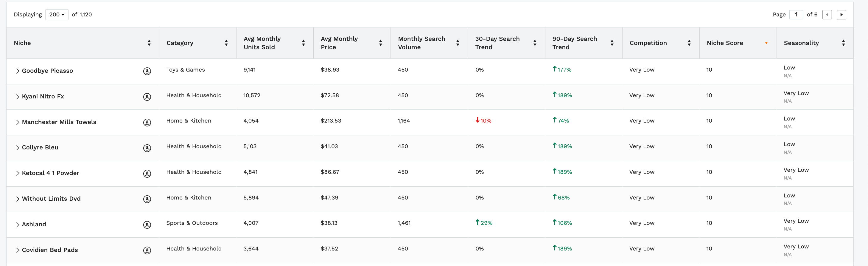Open the Amazon icon for Ashland
868x266 pixels.
(147, 225)
